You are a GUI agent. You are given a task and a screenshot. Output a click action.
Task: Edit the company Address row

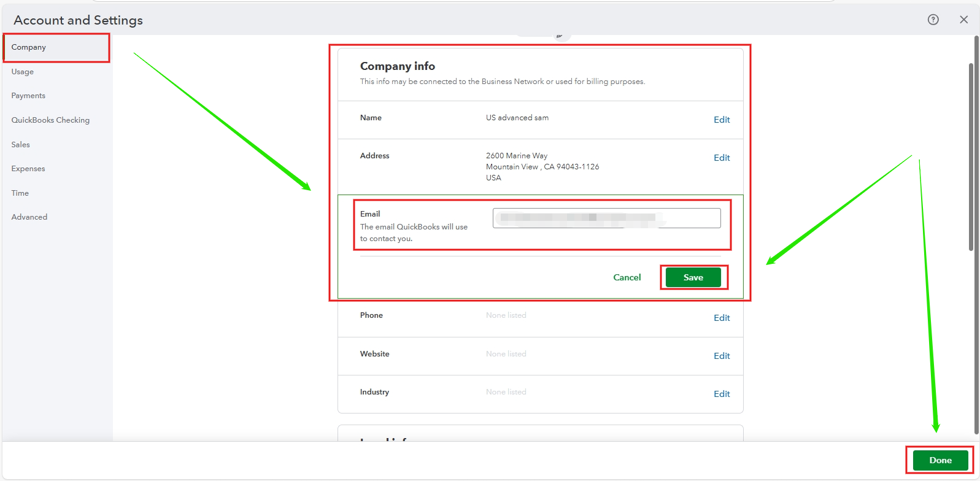pos(722,158)
